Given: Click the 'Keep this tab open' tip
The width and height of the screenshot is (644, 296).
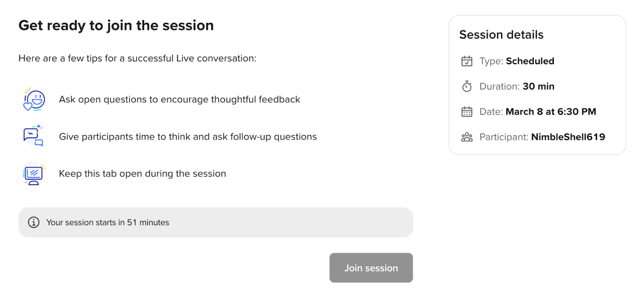Looking at the screenshot, I should [142, 174].
